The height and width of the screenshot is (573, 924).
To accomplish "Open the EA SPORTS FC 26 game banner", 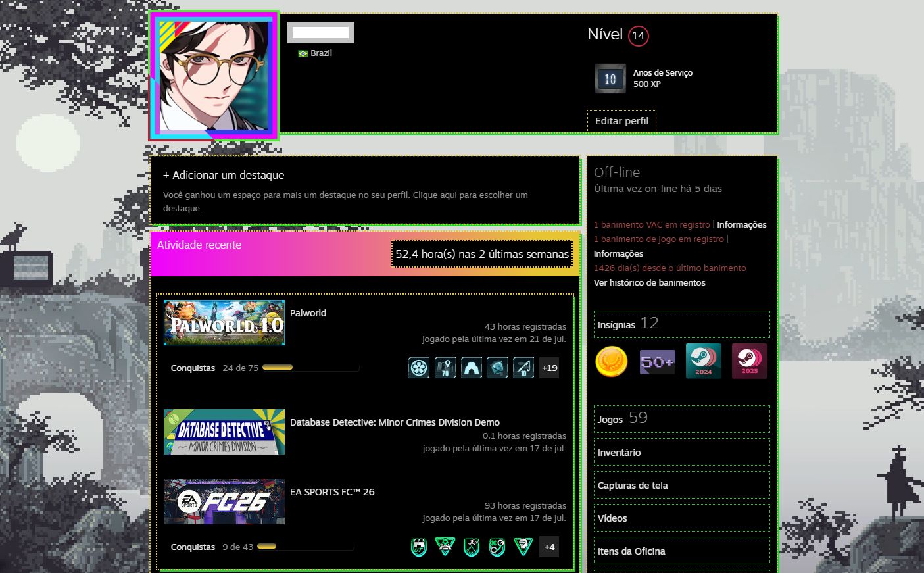I will (x=224, y=502).
